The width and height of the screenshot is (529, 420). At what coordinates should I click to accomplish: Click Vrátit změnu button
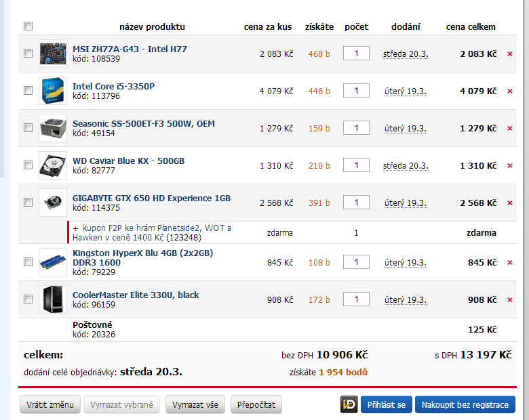click(x=50, y=404)
